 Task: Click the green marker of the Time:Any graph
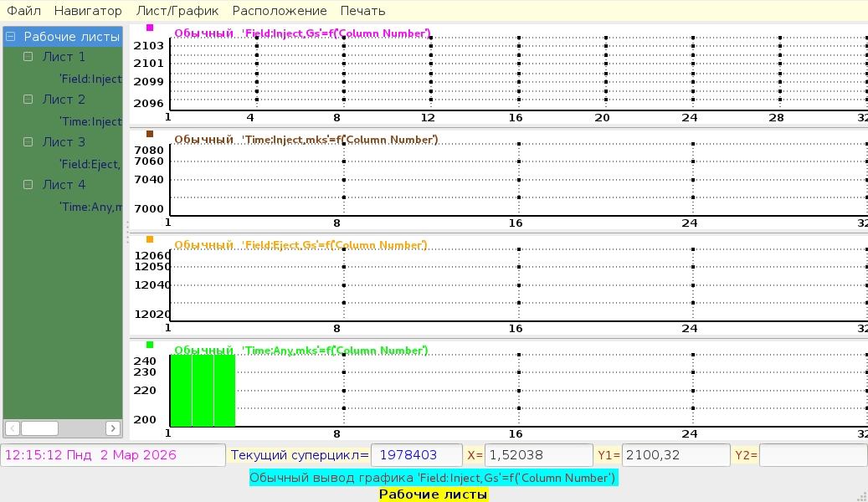[150, 345]
